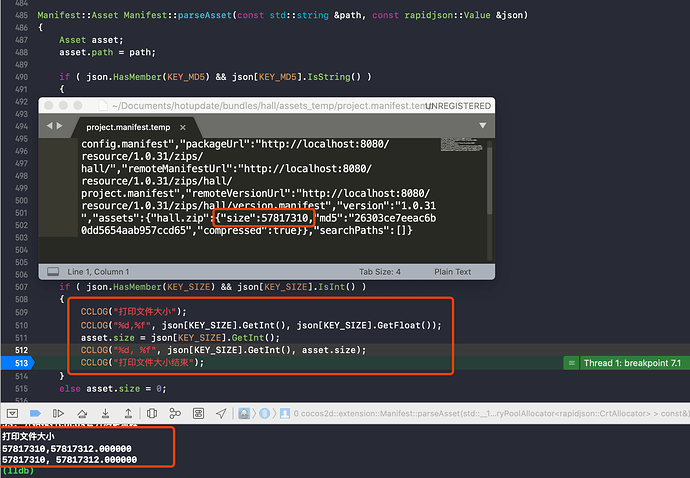690x478 pixels.
Task: Continue program execution in the debug bar
Action: point(58,413)
